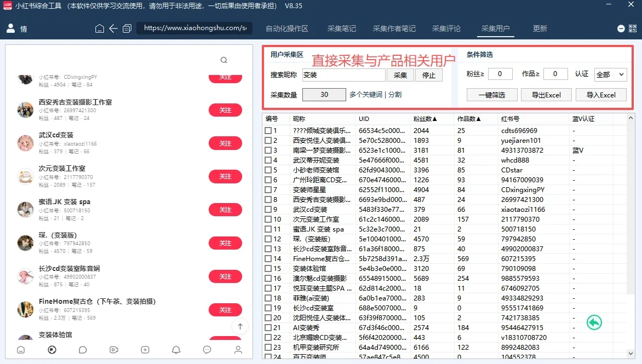The width and height of the screenshot is (642, 364).
Task: Switch to the 采集评论 tab
Action: pyautogui.click(x=446, y=28)
